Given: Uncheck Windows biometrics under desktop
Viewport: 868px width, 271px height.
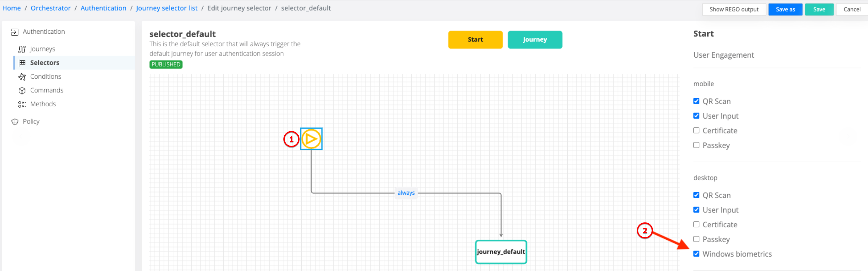Looking at the screenshot, I should click(x=696, y=254).
